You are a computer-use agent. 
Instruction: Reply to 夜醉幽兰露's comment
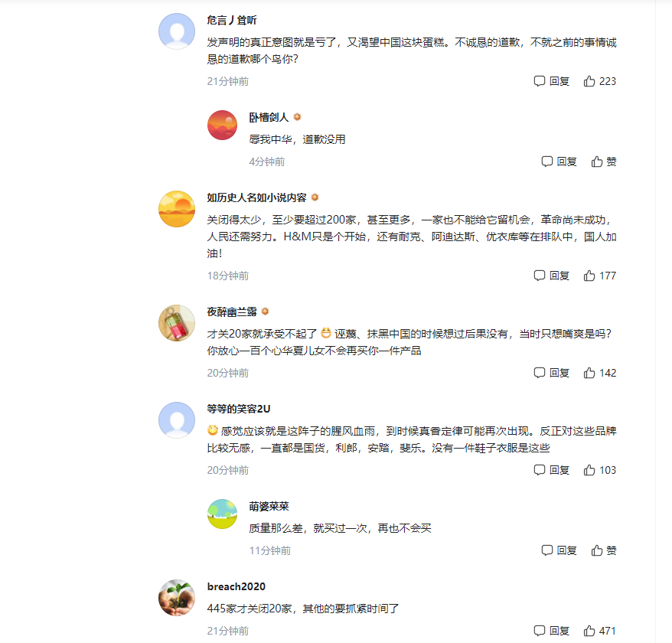pyautogui.click(x=551, y=373)
